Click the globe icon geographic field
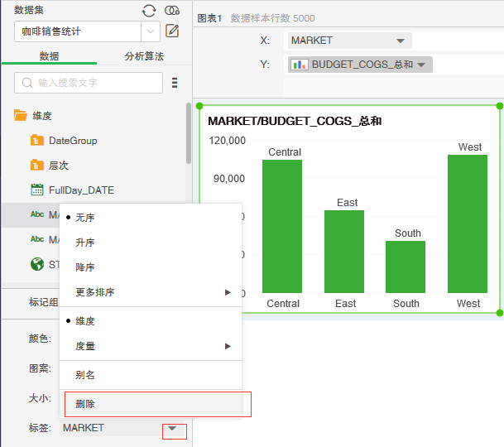This screenshot has height=447, width=504. pyautogui.click(x=37, y=265)
